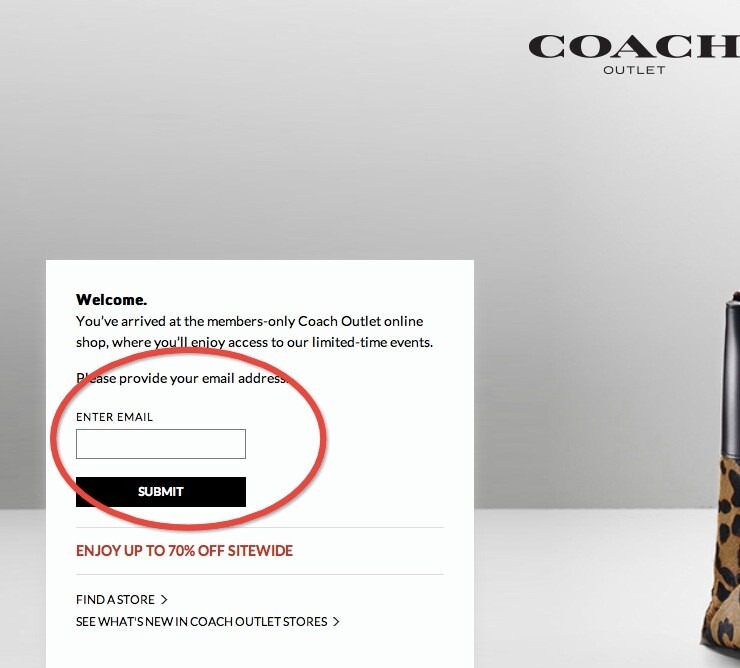Screen dimensions: 740x668
Task: Click the chevron after COACH OUTLET STORES
Action: click(x=336, y=622)
